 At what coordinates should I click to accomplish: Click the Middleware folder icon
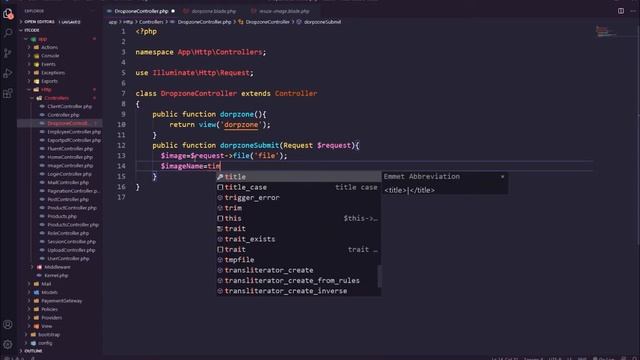[x=39, y=267]
